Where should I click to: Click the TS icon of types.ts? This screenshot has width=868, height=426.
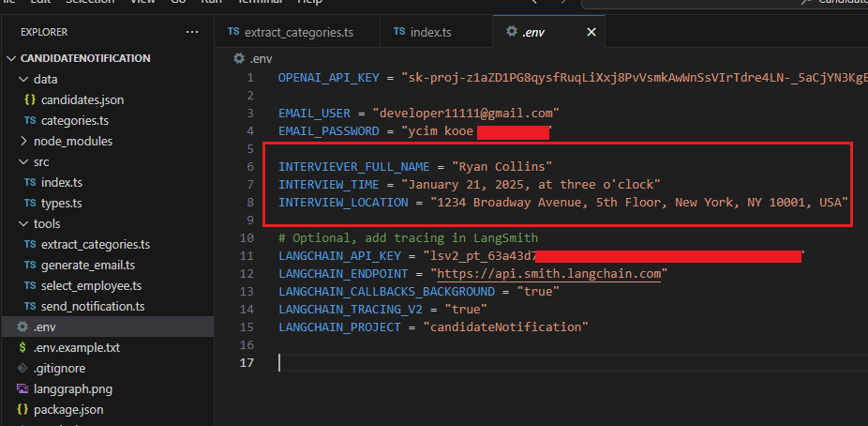pos(30,204)
